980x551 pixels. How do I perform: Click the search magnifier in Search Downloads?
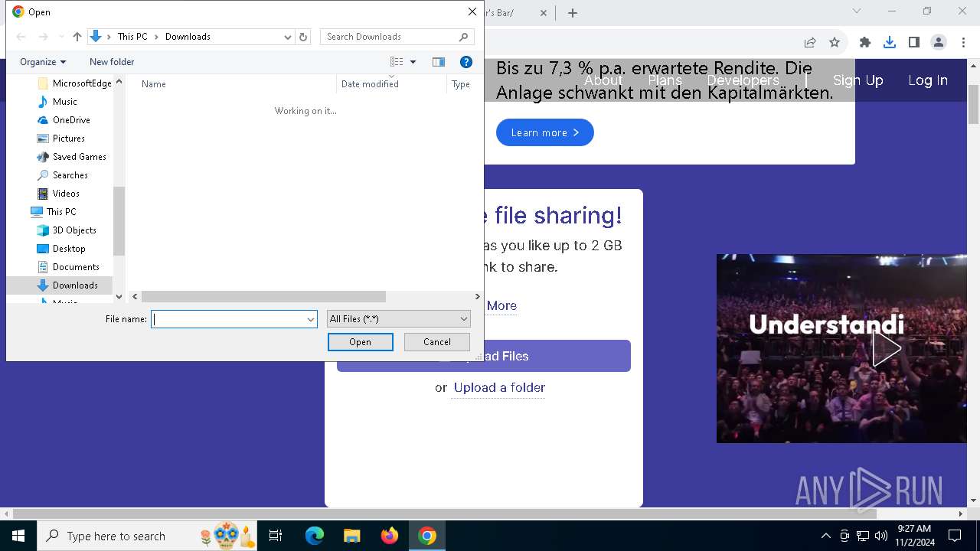(463, 37)
